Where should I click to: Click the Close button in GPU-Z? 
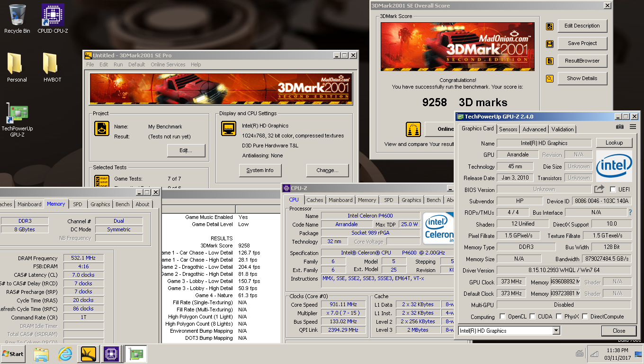619,331
